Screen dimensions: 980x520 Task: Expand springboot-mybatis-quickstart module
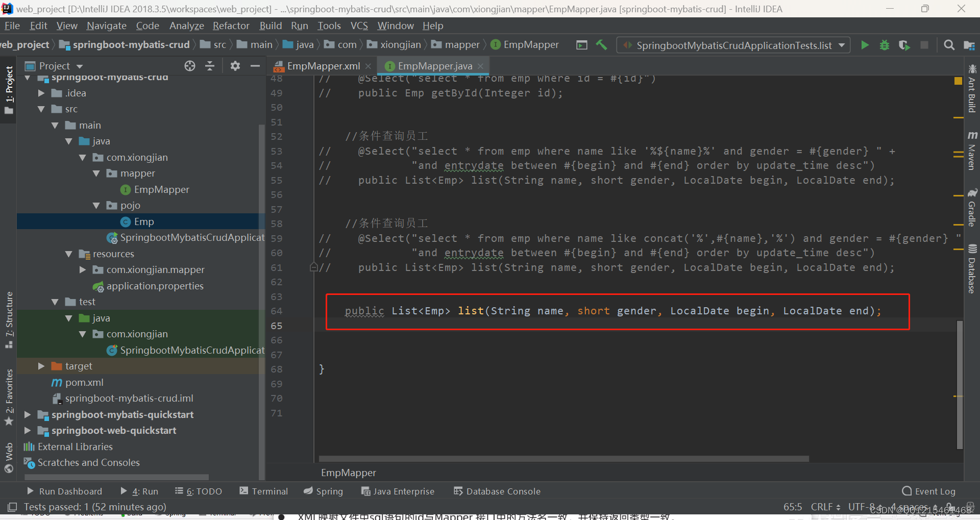pyautogui.click(x=28, y=414)
